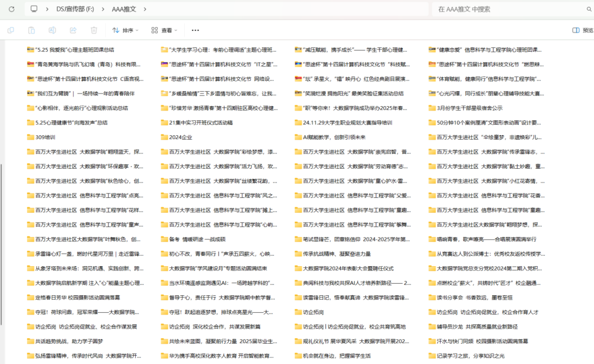Click the paste icon in the toolbar

[x=32, y=30]
